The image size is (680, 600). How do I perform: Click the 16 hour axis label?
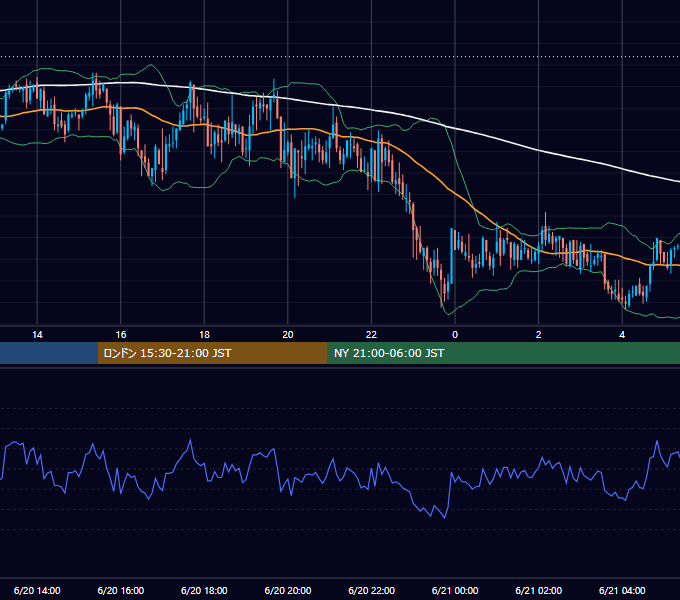point(121,335)
